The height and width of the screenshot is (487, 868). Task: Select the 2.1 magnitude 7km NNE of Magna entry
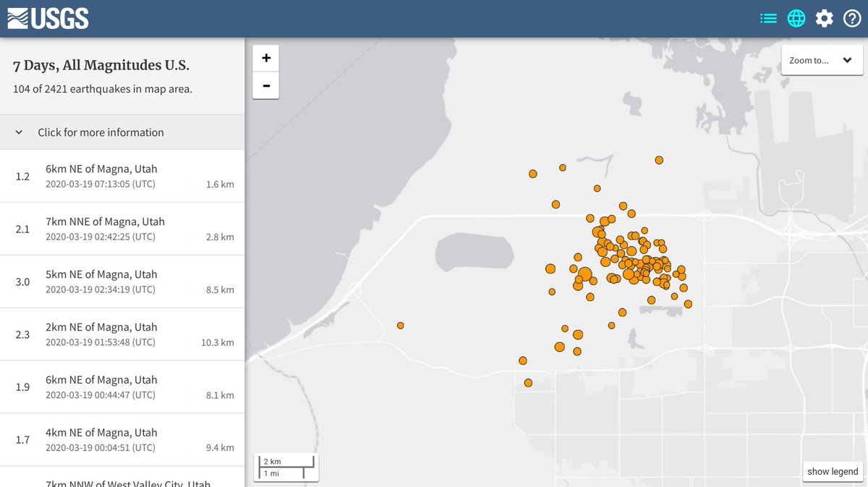122,229
